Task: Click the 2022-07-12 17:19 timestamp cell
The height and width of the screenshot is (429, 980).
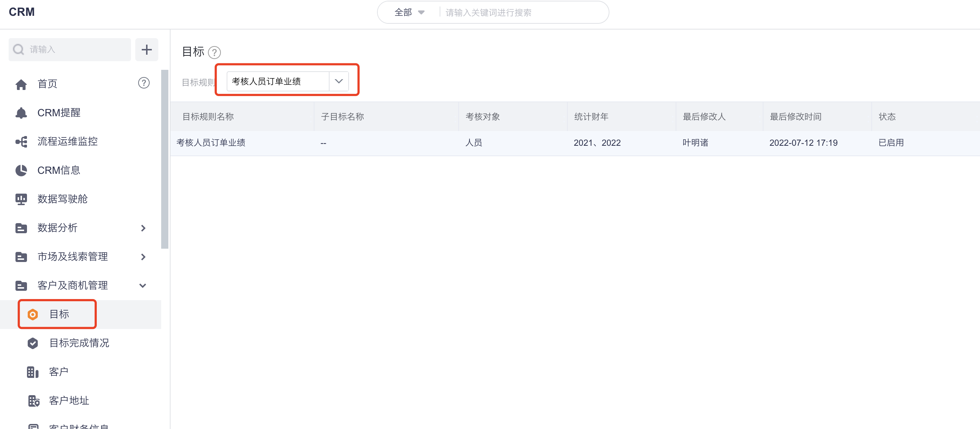Action: (803, 143)
